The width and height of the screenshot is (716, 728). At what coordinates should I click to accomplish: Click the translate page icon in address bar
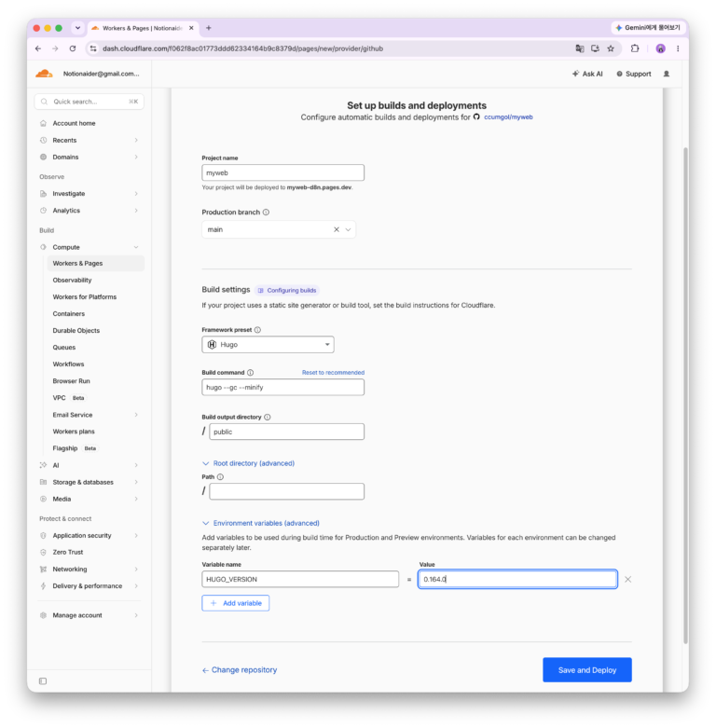point(580,48)
